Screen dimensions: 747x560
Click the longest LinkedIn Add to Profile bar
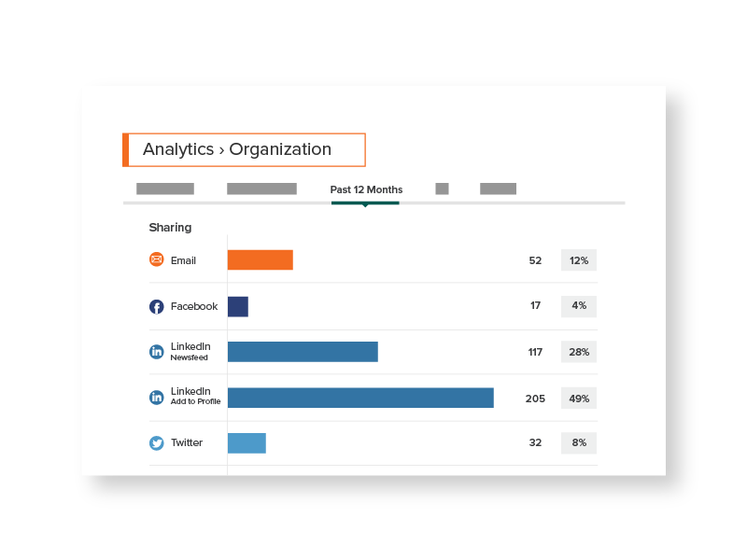click(360, 398)
